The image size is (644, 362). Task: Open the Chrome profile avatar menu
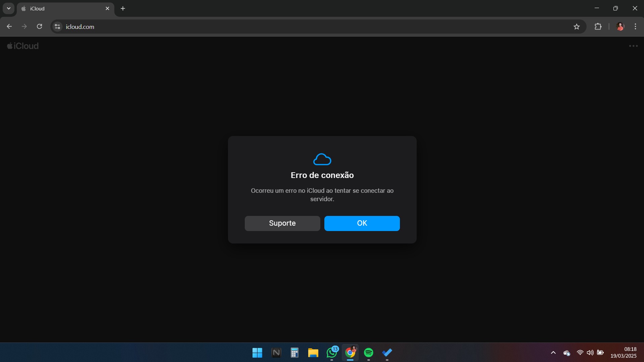pos(620,27)
